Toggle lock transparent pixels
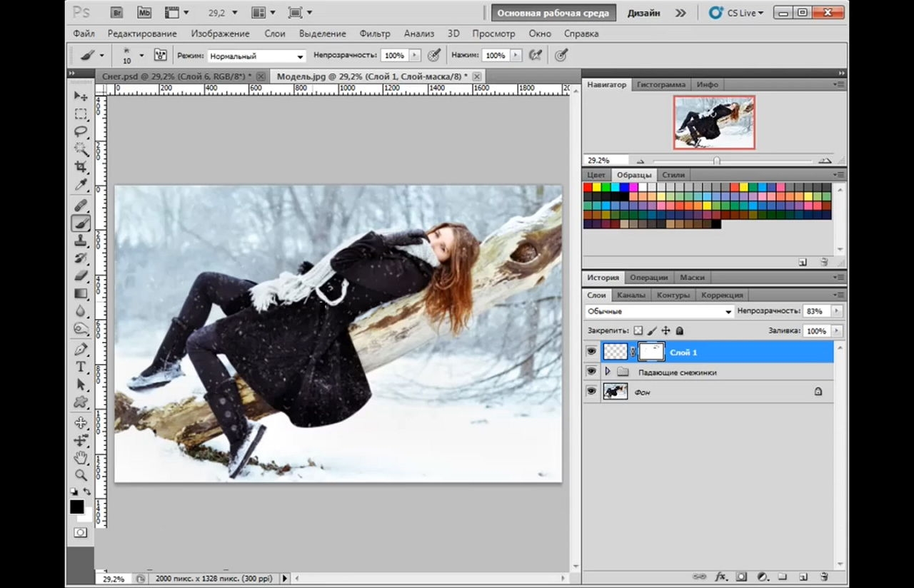The width and height of the screenshot is (914, 588). pyautogui.click(x=638, y=331)
